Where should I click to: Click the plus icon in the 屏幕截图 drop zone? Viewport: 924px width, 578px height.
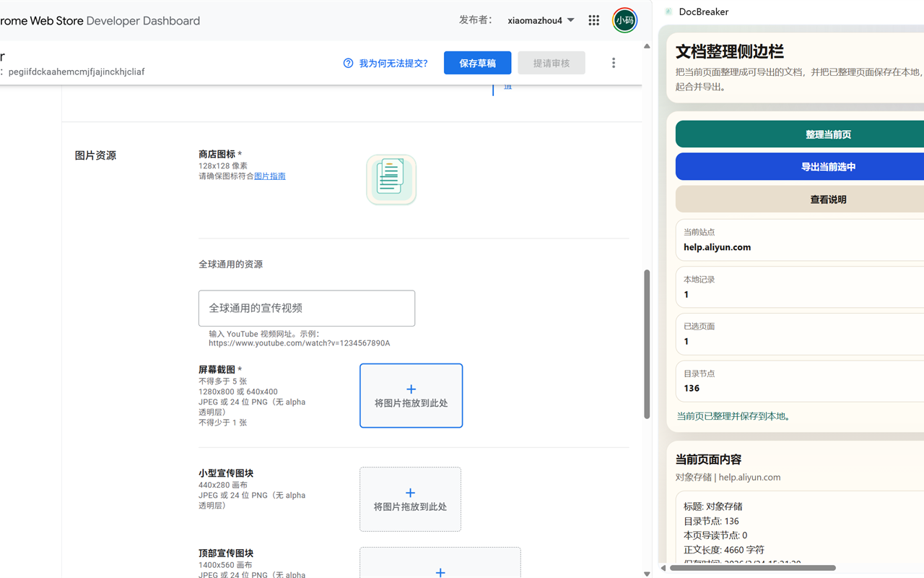(x=411, y=388)
